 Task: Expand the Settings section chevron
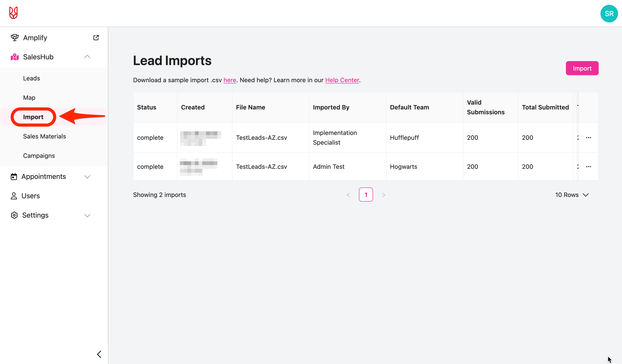[87, 216]
